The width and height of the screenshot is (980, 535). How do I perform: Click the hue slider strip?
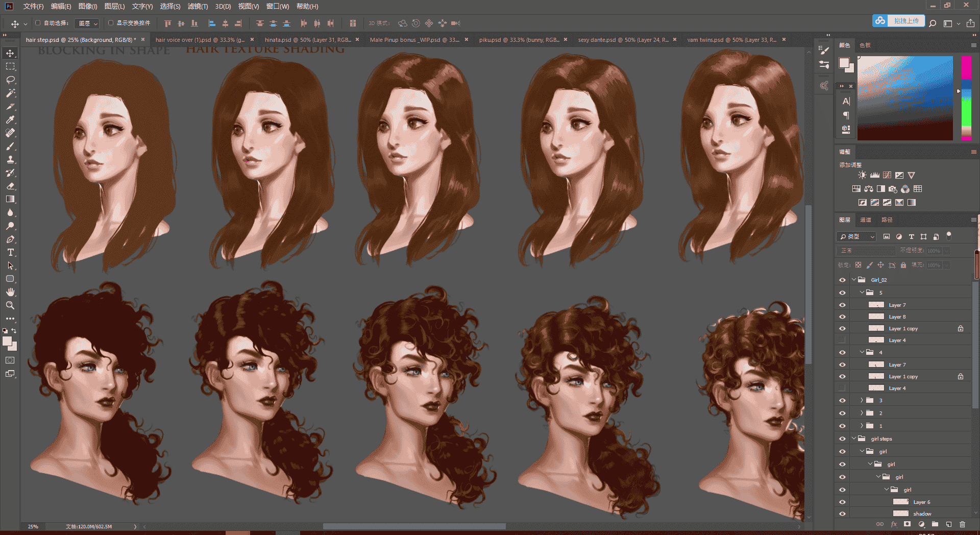[x=966, y=98]
